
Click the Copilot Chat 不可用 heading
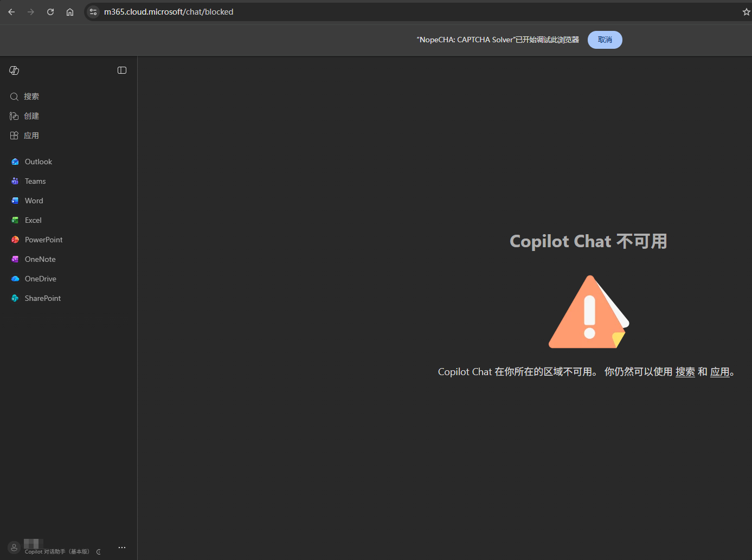click(589, 241)
